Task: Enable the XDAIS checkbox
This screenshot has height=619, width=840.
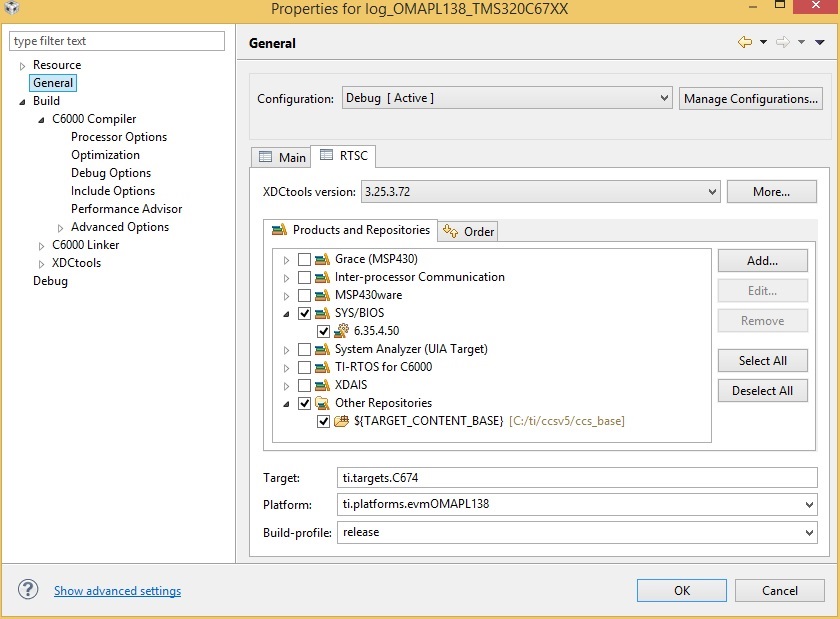Action: [304, 385]
